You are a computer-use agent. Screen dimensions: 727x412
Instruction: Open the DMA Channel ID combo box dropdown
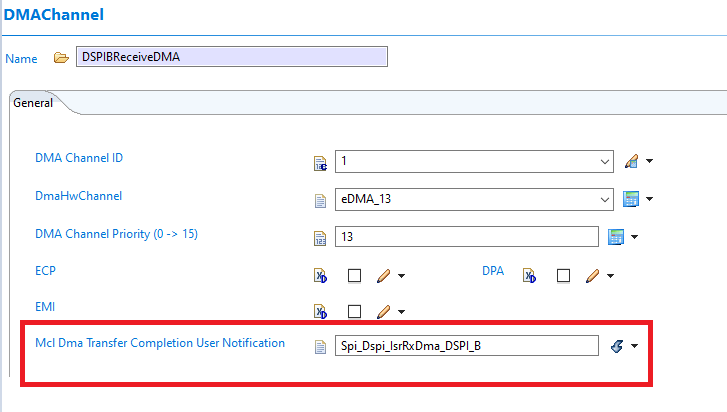tap(603, 161)
